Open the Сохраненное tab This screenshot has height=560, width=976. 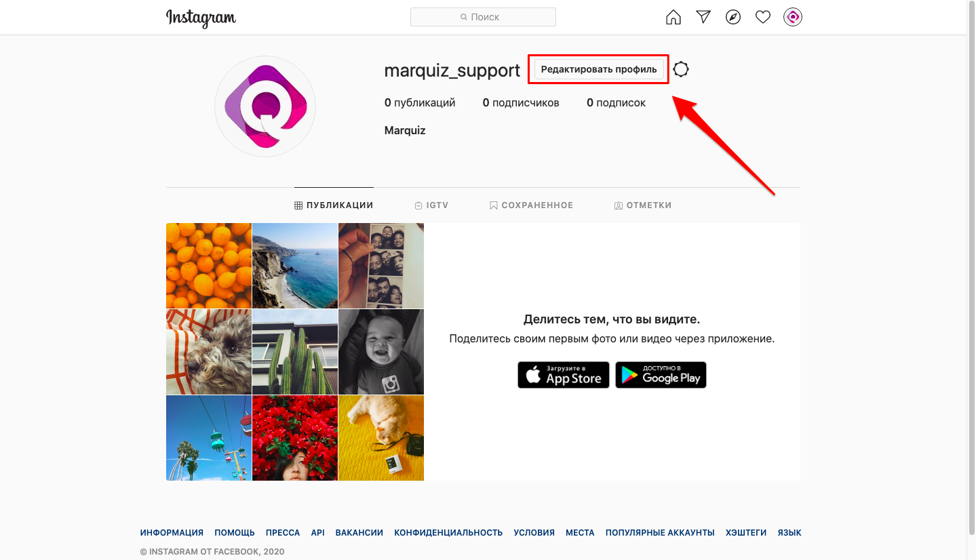531,205
